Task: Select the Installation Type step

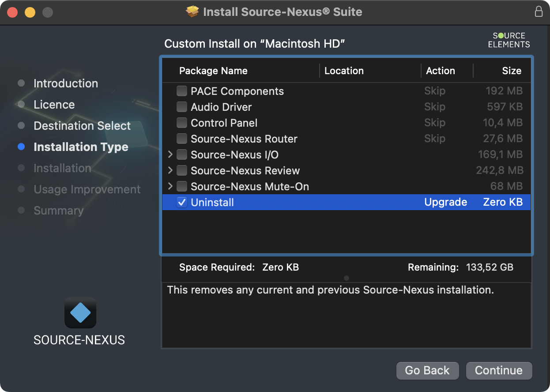Action: point(81,147)
